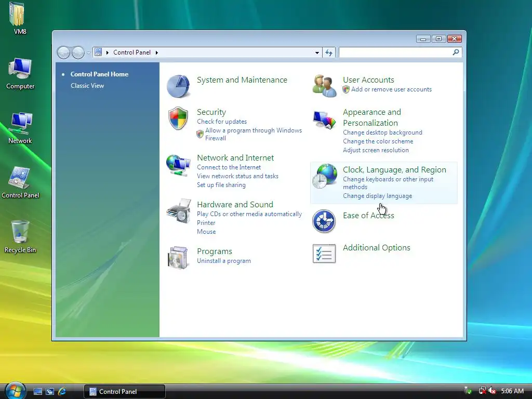Click the Refresh button beside address bar
This screenshot has width=532, height=399.
pos(329,52)
